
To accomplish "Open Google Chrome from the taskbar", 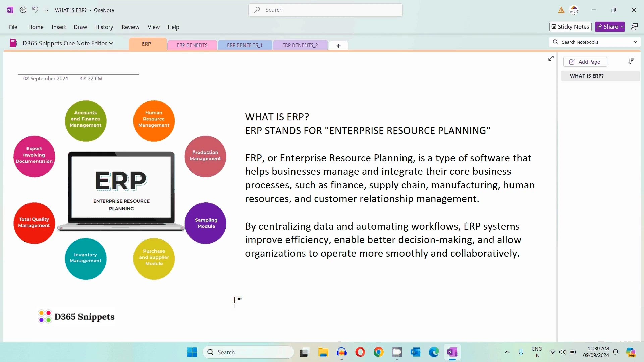I will tap(379, 352).
